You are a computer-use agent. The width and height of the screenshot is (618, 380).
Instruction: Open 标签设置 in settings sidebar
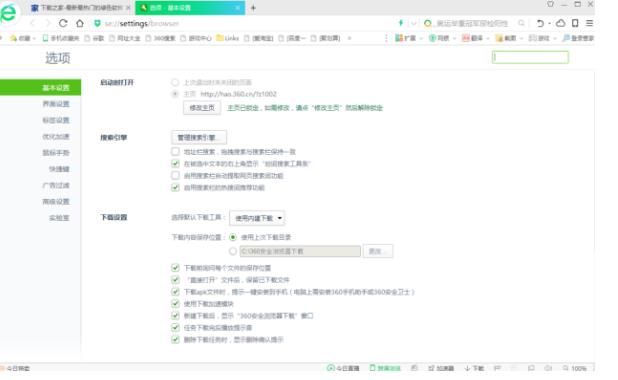point(56,120)
